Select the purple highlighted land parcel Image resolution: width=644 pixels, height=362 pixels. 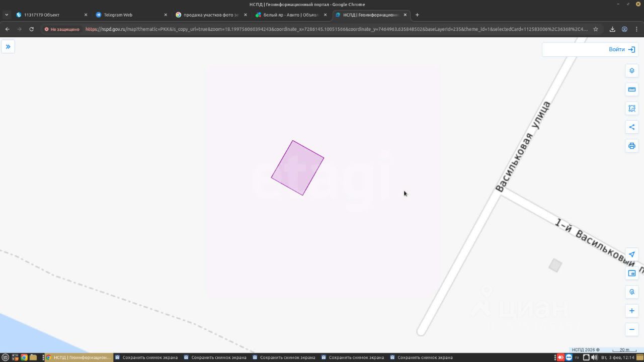[x=297, y=168]
